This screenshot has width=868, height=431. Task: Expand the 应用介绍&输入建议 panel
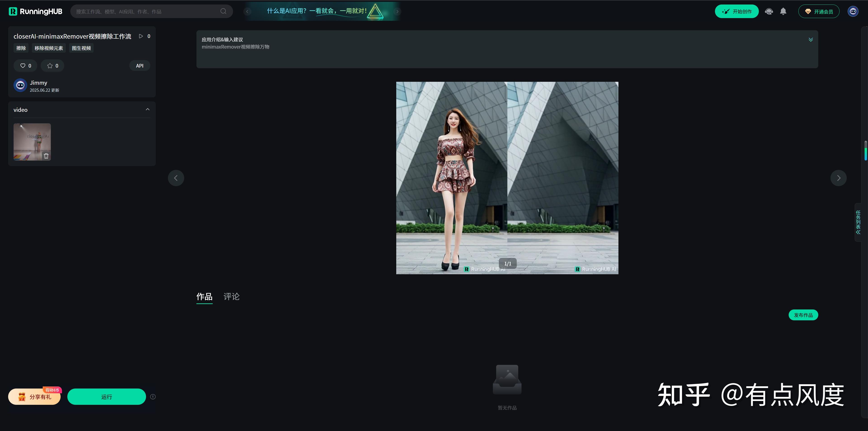tap(811, 39)
